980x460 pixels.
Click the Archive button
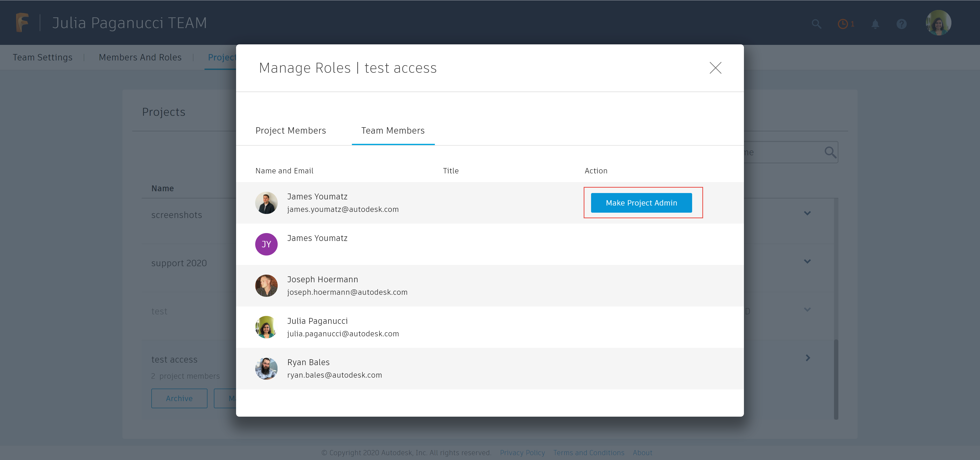[179, 398]
